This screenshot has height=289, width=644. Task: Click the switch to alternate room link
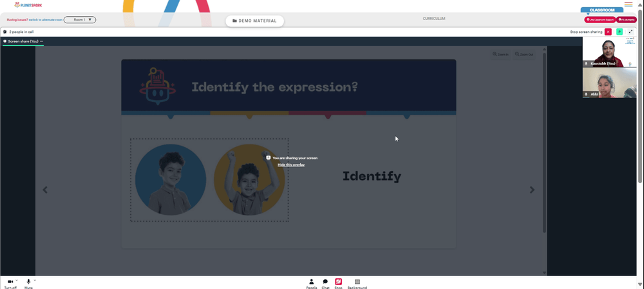coord(46,20)
